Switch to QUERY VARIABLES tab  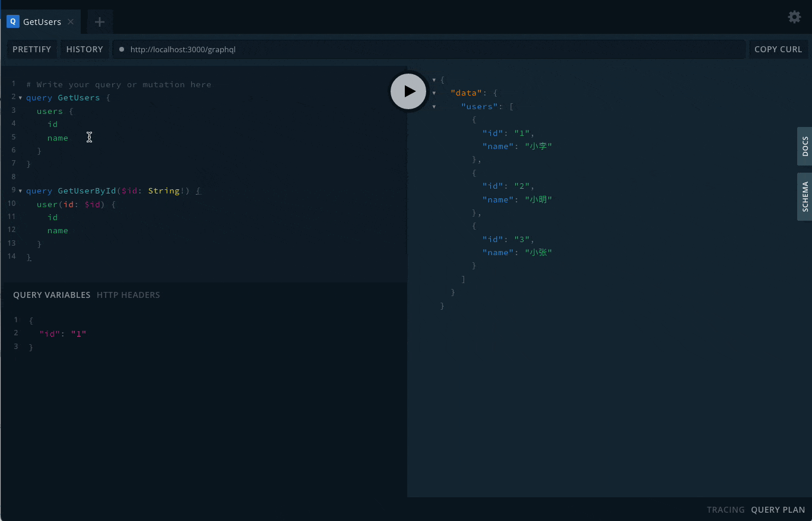[x=52, y=295]
